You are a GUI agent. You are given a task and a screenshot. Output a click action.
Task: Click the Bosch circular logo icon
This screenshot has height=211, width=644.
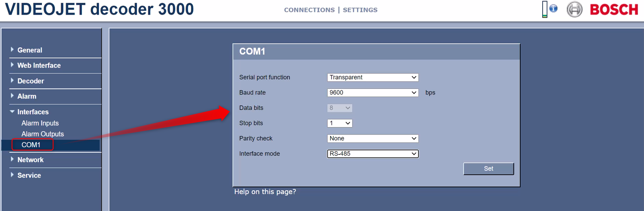coord(574,10)
